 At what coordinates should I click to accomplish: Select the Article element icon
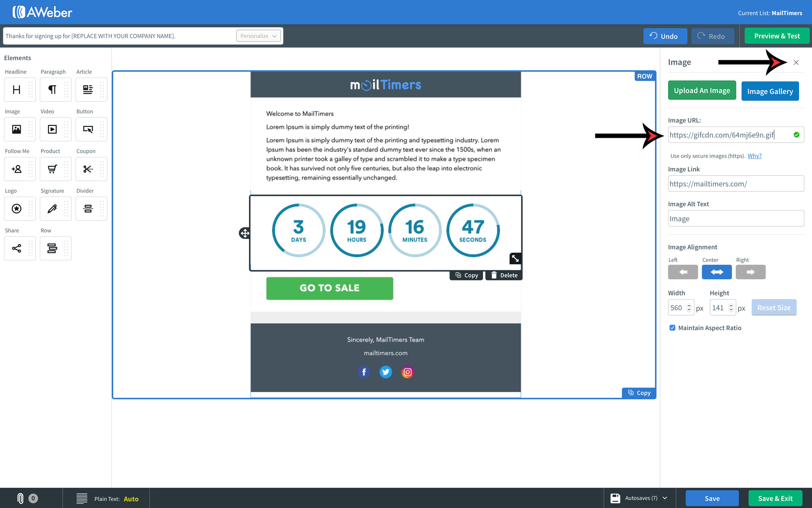[88, 89]
